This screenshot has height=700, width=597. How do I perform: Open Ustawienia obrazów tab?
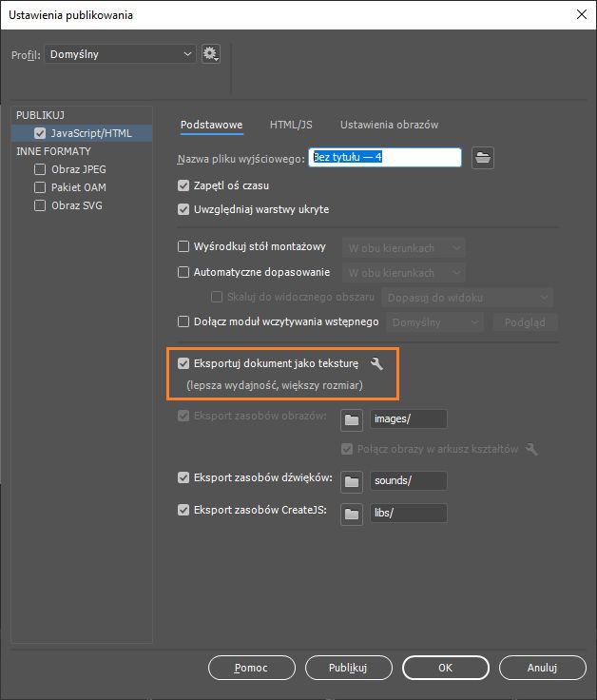coord(389,125)
